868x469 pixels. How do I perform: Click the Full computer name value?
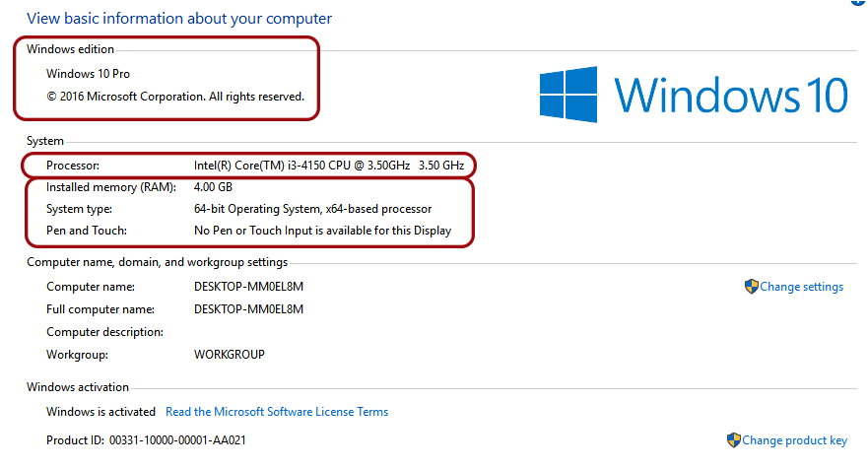pyautogui.click(x=248, y=309)
